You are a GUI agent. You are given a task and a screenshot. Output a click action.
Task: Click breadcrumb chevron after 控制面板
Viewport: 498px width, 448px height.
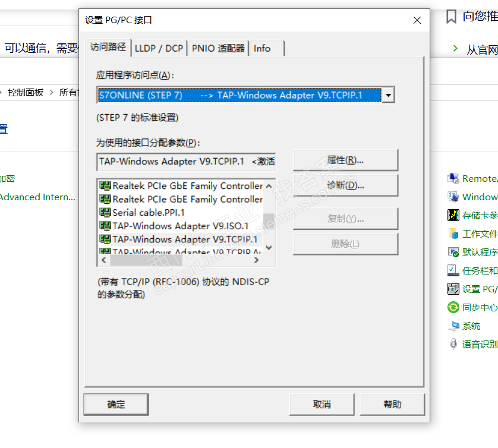point(52,93)
